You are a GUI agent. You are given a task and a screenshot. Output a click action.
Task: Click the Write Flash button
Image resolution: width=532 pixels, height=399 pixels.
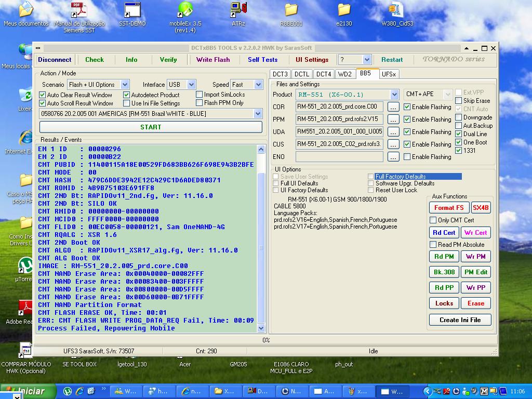213,60
